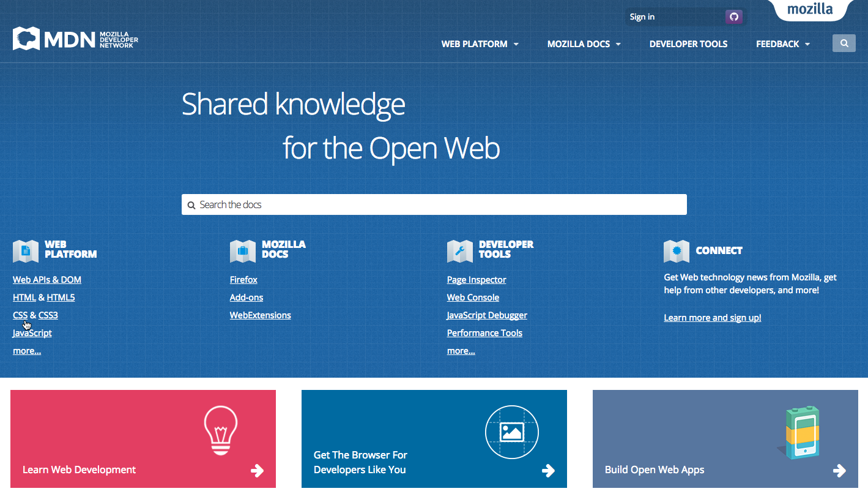Click the Mozilla Docs briefcase icon
868x494 pixels.
tap(243, 250)
